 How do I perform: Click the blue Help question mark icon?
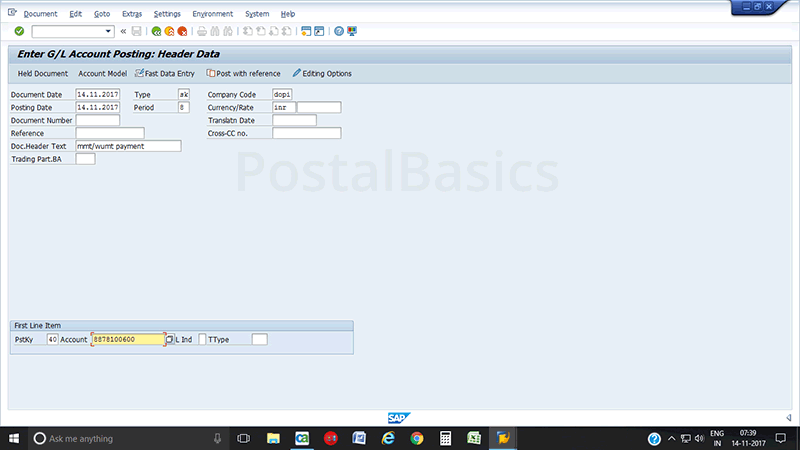(x=339, y=31)
